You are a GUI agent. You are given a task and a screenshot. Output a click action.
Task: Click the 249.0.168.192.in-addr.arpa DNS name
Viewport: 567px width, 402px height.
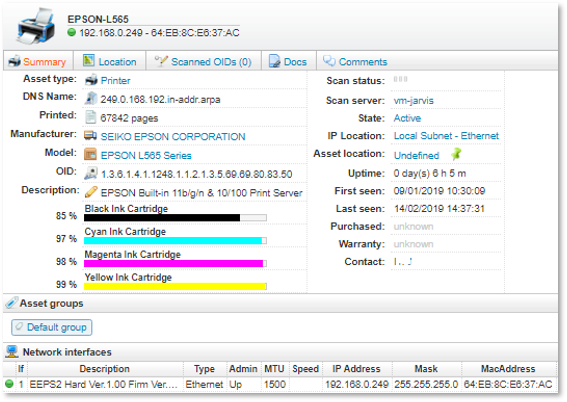(x=160, y=99)
